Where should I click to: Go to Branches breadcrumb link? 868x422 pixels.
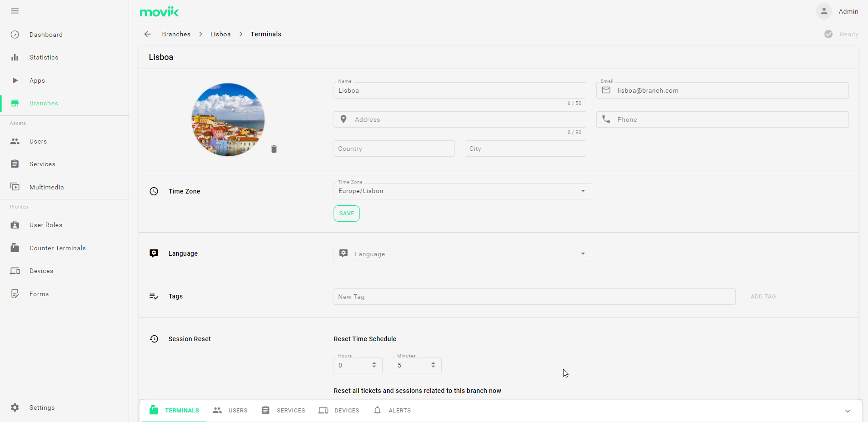(x=176, y=34)
